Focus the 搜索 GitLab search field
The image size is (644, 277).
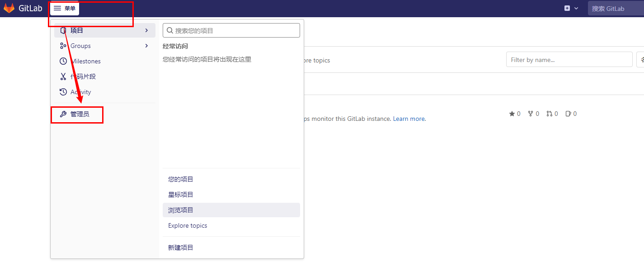click(x=616, y=8)
